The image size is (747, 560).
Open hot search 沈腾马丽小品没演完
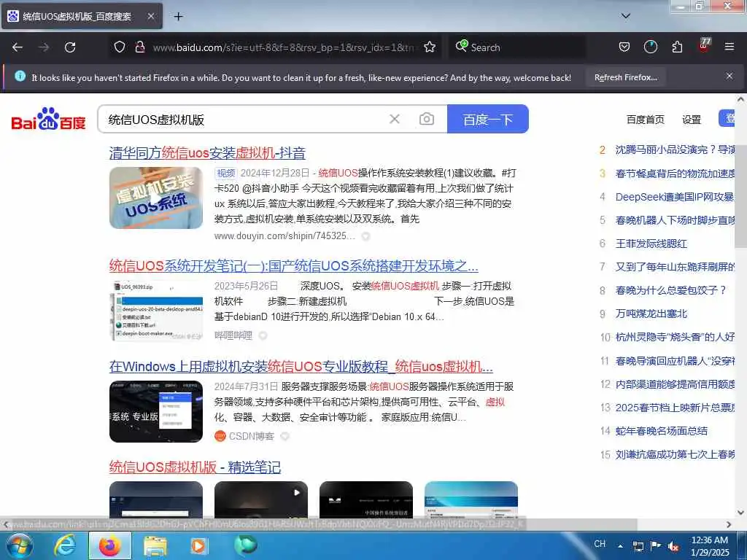point(675,149)
